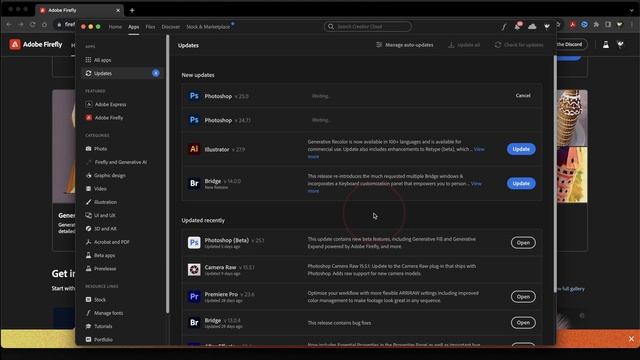Update Illustrator
Screen dimensions: 640x360
521,149
